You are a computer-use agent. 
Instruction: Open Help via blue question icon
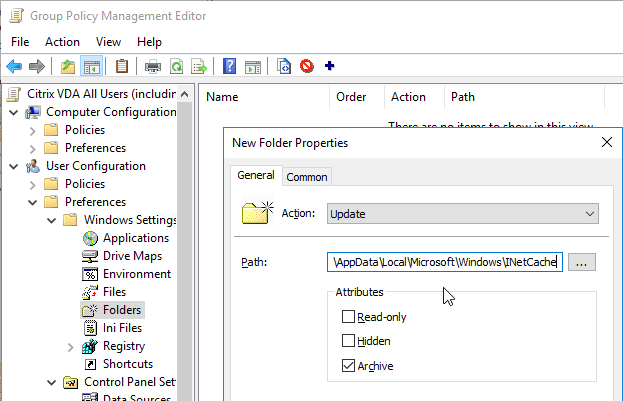pos(229,66)
